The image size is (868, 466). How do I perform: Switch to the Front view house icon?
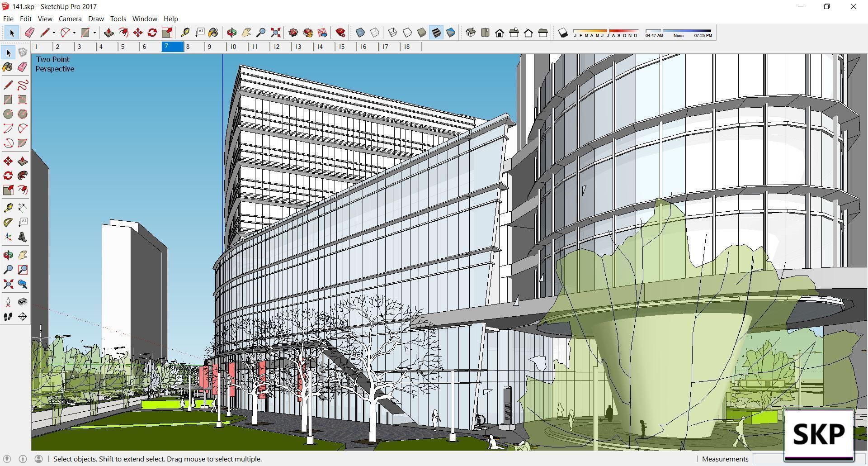tap(500, 33)
